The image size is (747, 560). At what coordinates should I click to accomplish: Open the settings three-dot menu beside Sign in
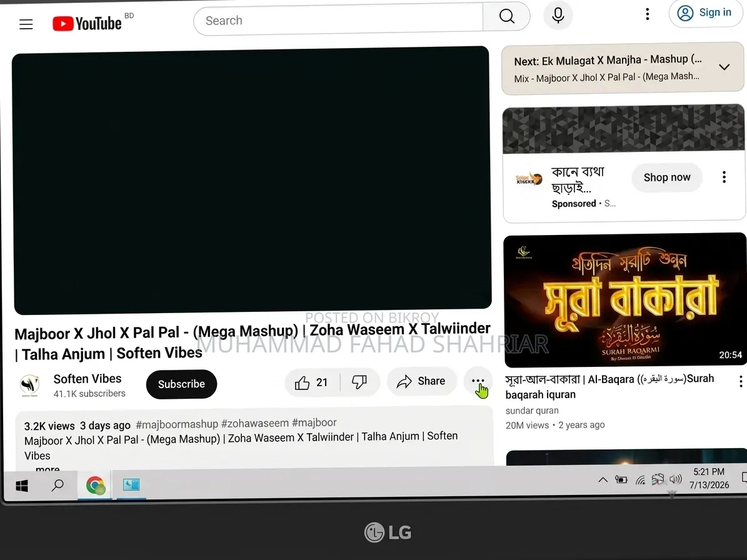(x=647, y=14)
